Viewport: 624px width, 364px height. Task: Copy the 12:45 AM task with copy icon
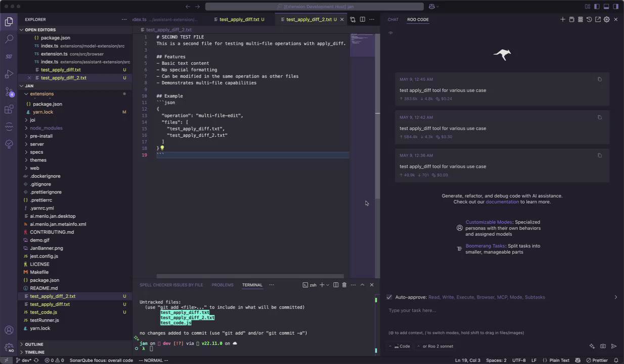[600, 79]
